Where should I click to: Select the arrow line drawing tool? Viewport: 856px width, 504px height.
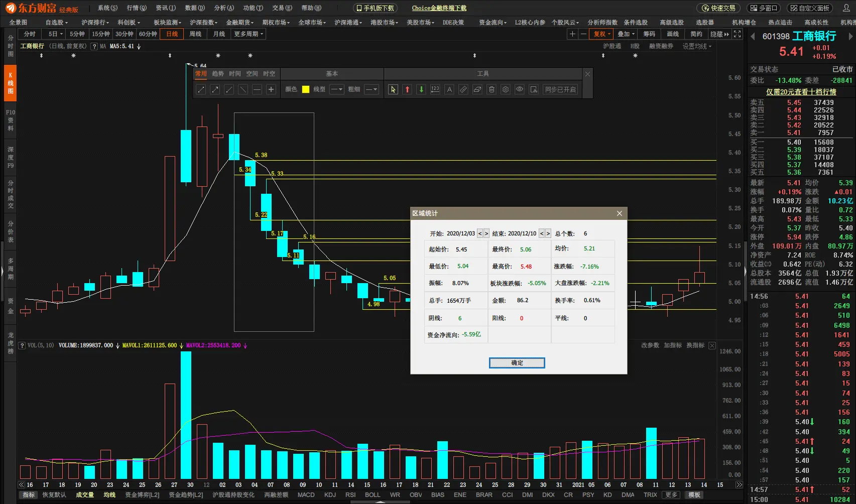pos(215,89)
